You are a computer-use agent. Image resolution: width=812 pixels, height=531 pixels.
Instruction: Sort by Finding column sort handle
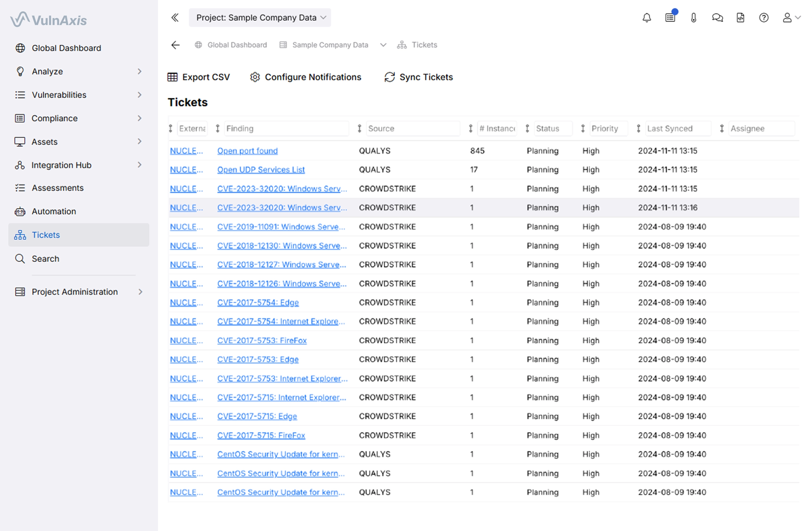tap(217, 128)
